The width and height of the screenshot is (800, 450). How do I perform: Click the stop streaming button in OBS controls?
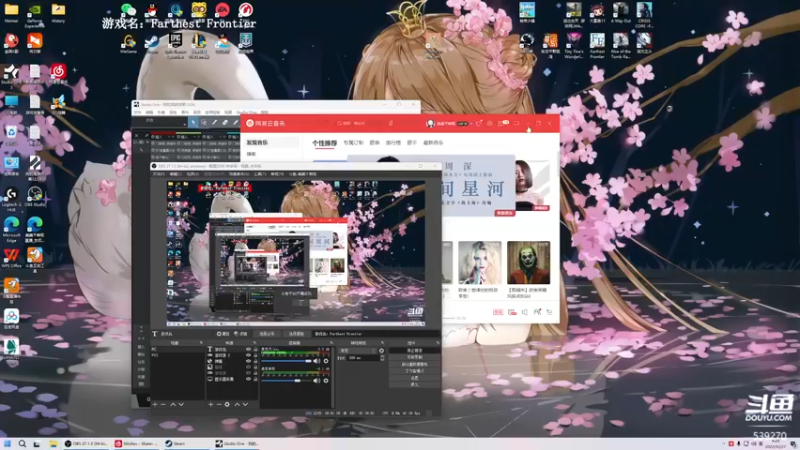tap(414, 351)
